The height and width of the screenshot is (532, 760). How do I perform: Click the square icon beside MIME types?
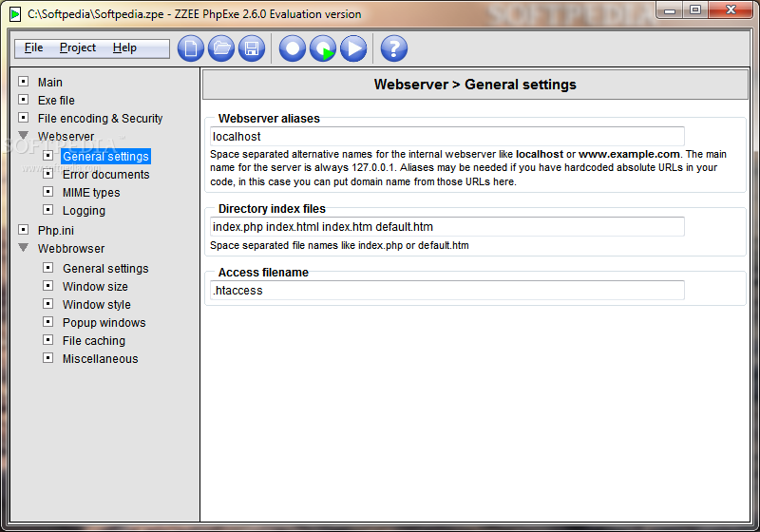click(48, 191)
